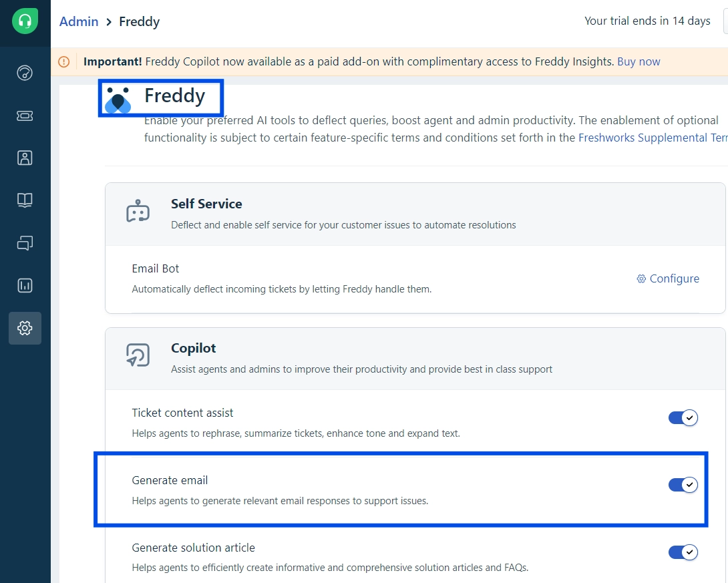
Task: Open the Tickets icon in sidebar
Action: tap(25, 116)
